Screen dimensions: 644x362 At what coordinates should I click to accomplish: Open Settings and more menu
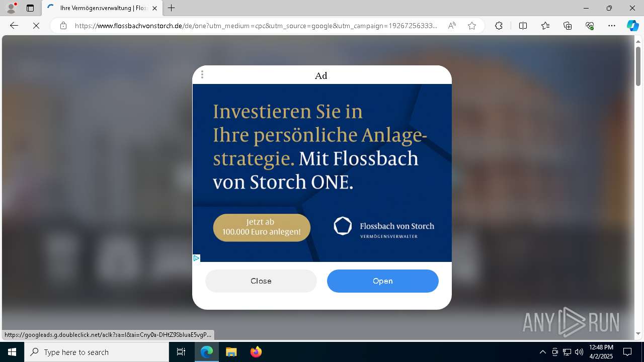pyautogui.click(x=612, y=26)
